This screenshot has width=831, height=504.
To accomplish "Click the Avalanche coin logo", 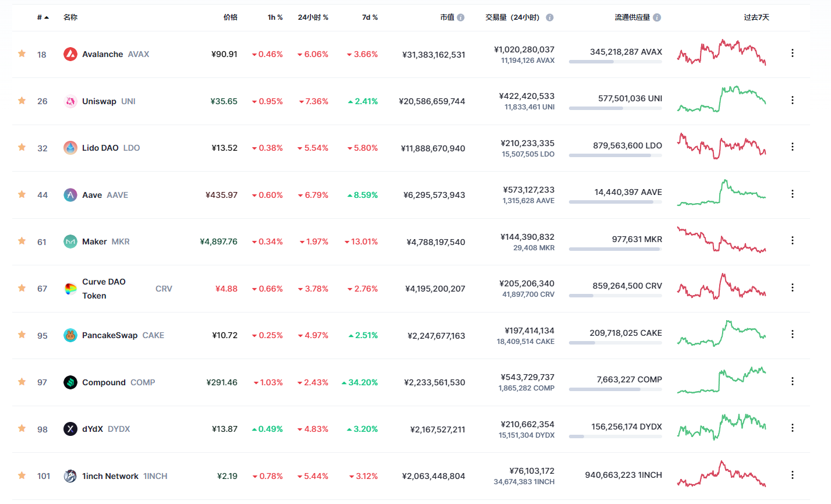I will click(x=70, y=54).
